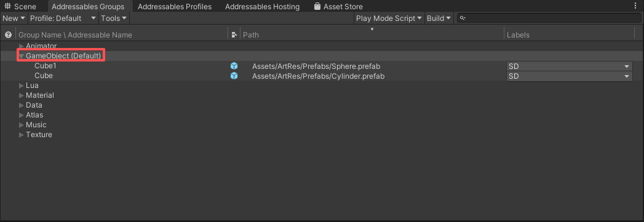The width and height of the screenshot is (644, 222).
Task: Click the Scene grid icon
Action: [x=7, y=7]
